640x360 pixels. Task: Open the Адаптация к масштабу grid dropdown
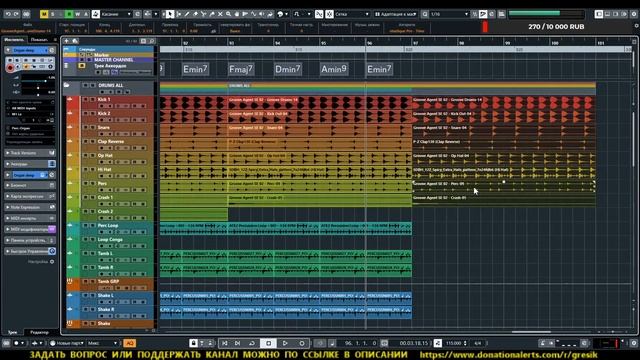point(395,14)
